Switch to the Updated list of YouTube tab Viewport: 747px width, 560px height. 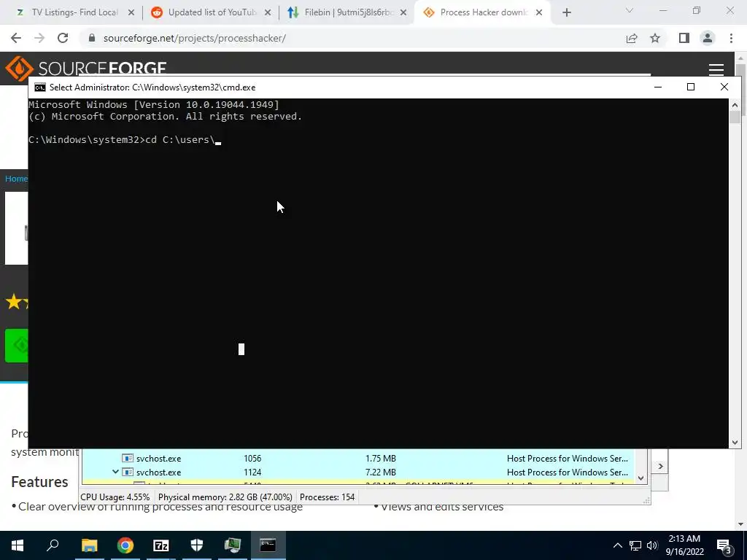[211, 12]
